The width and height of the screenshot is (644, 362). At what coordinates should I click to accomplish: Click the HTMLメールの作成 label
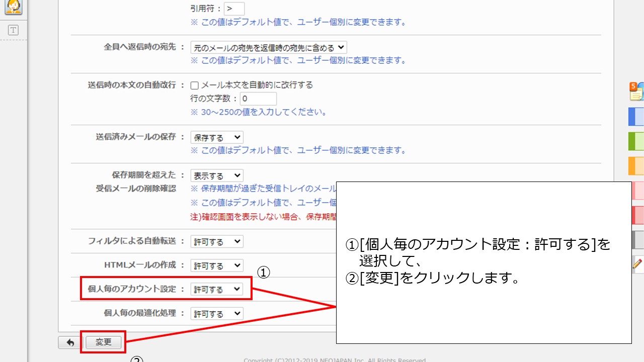(140, 265)
